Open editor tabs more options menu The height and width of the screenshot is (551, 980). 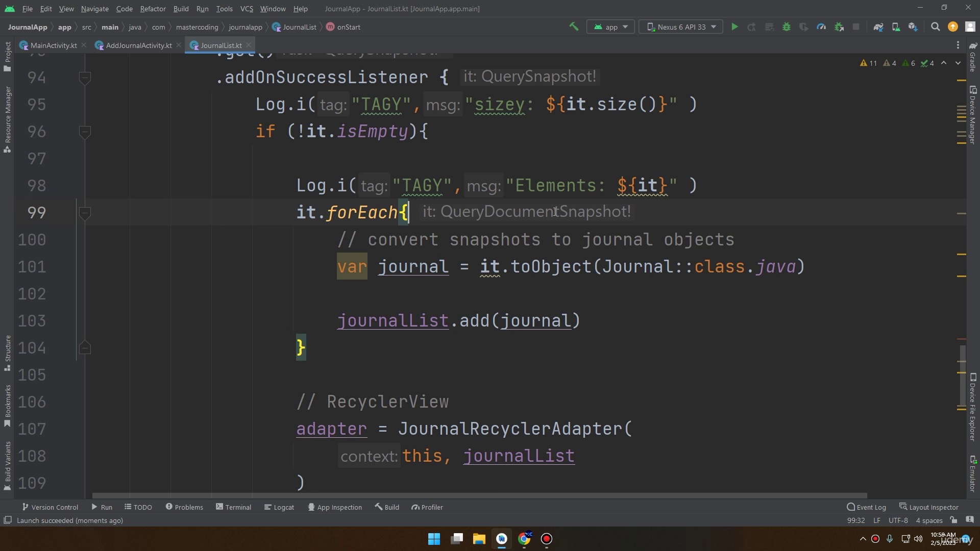pyautogui.click(x=958, y=45)
